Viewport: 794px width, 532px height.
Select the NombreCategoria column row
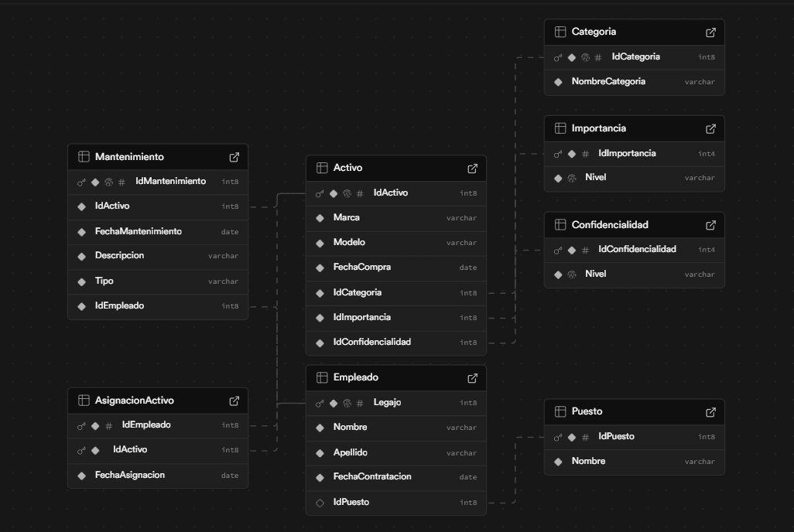(608, 81)
